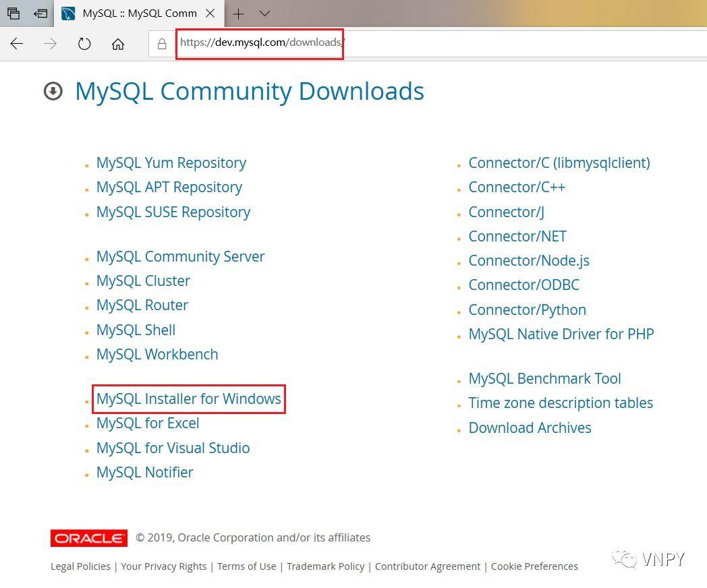Open Terms of Use footer link
Viewport: 707px width, 588px height.
(x=247, y=566)
